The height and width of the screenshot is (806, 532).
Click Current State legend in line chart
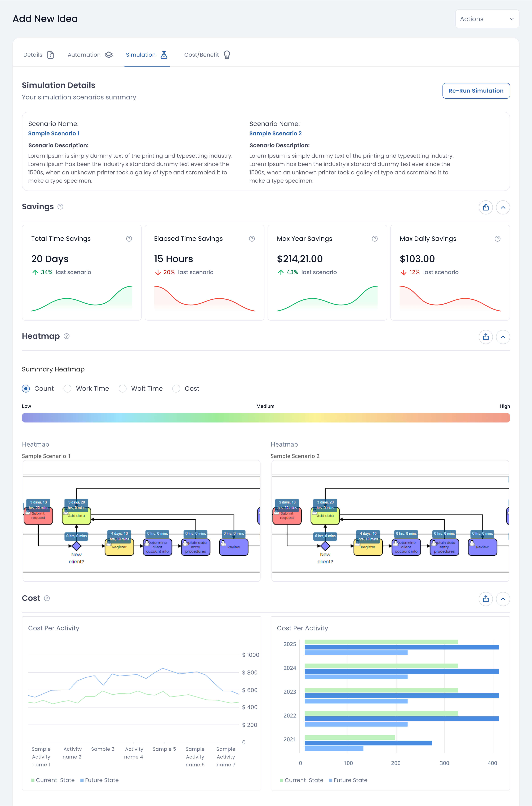click(x=53, y=780)
